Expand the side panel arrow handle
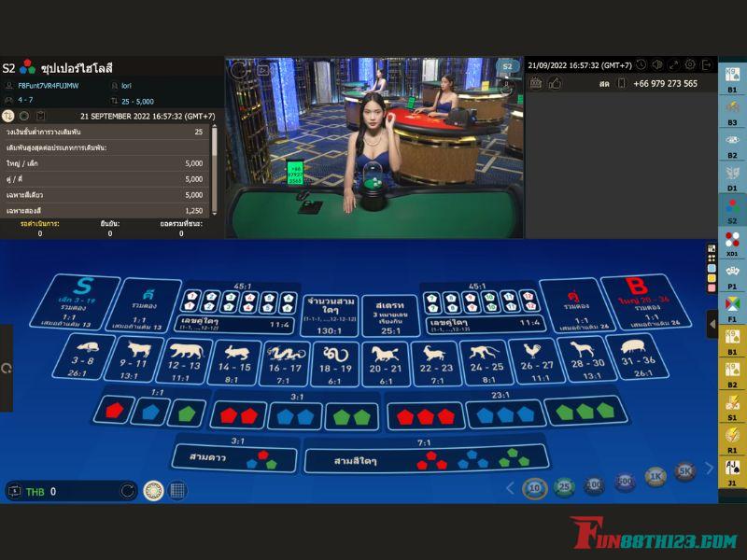This screenshot has width=747, height=560. coord(712,324)
